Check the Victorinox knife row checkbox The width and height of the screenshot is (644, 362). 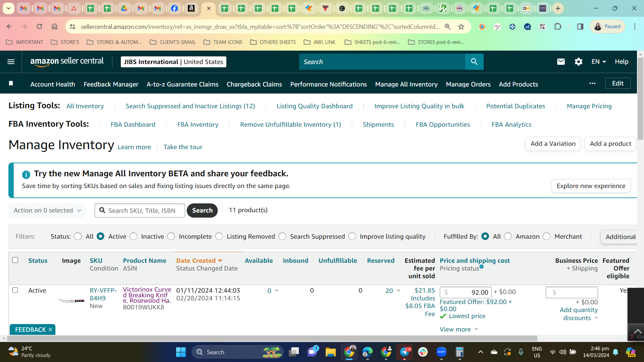coord(15,290)
